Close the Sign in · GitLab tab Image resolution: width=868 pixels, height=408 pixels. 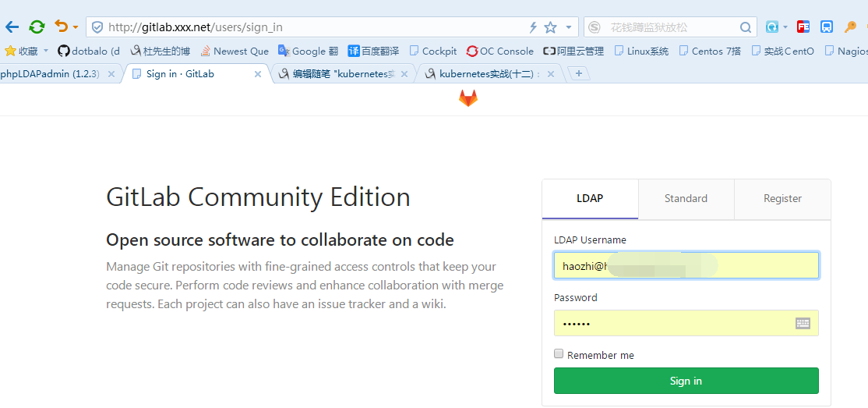click(x=257, y=74)
